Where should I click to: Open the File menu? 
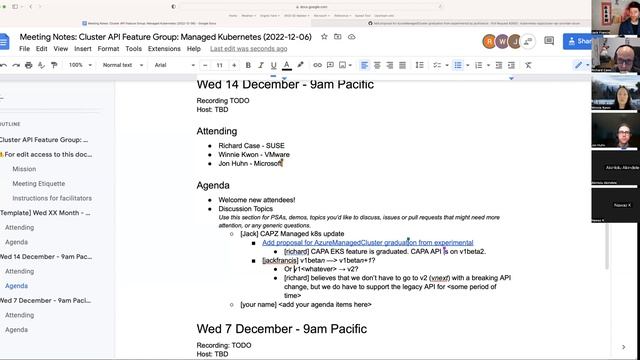tap(24, 49)
